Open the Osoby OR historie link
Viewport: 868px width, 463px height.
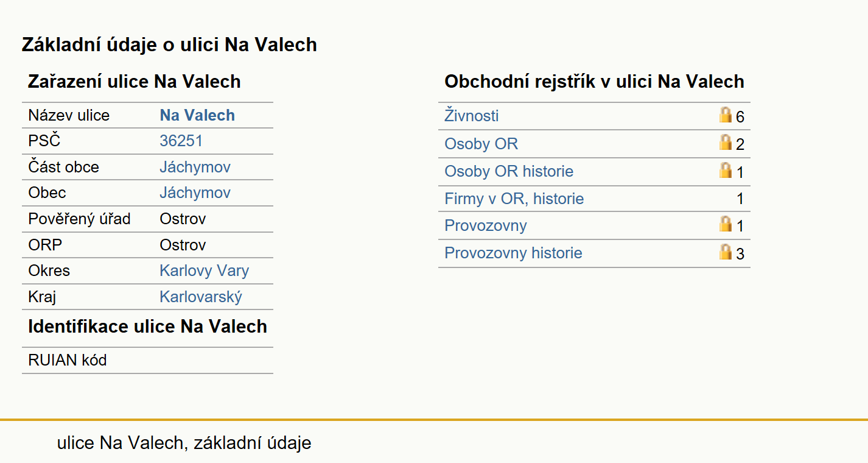point(509,171)
